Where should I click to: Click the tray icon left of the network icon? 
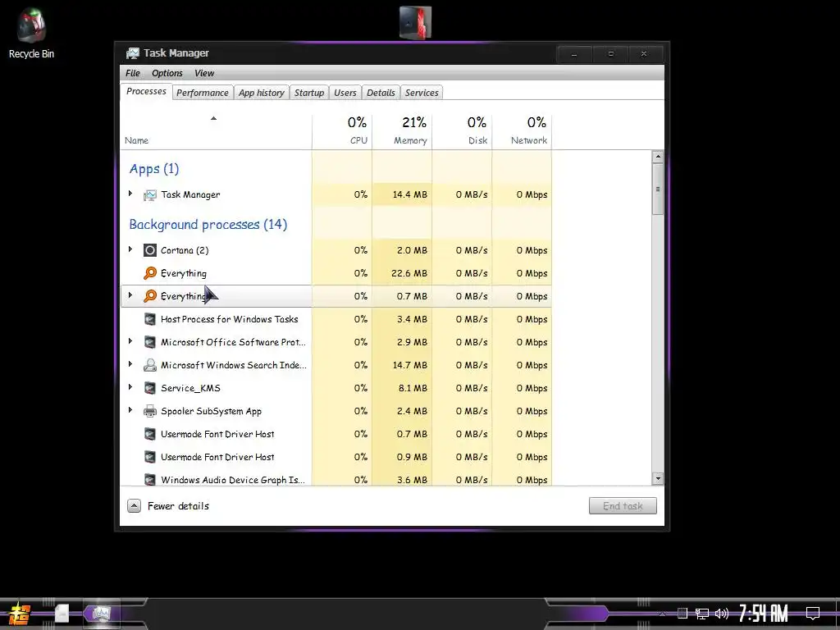click(682, 614)
